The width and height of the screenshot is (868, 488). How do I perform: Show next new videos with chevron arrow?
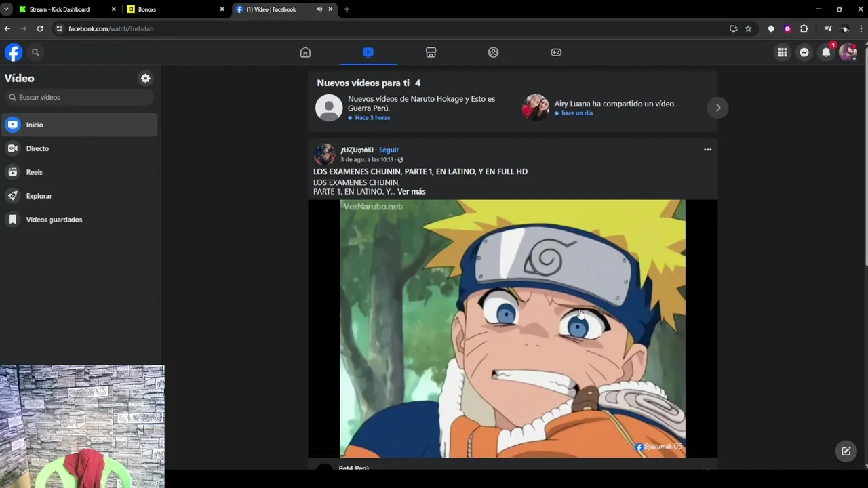(x=718, y=108)
